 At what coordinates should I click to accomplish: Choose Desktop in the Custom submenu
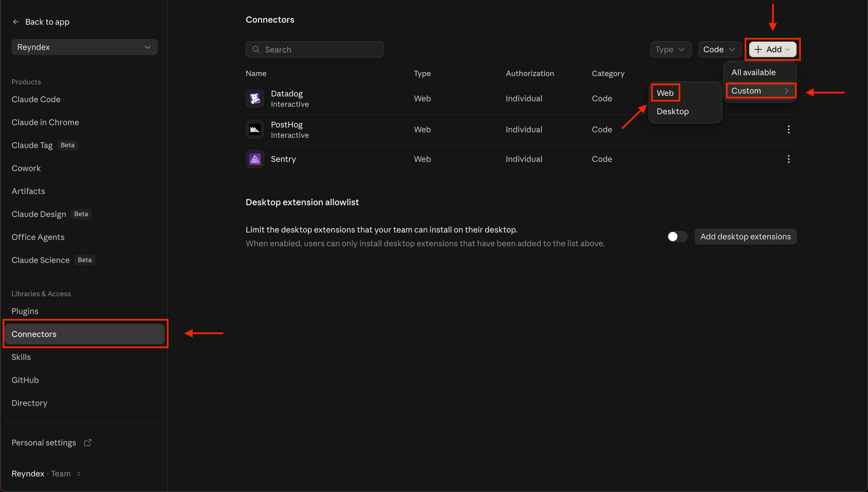[x=672, y=111]
